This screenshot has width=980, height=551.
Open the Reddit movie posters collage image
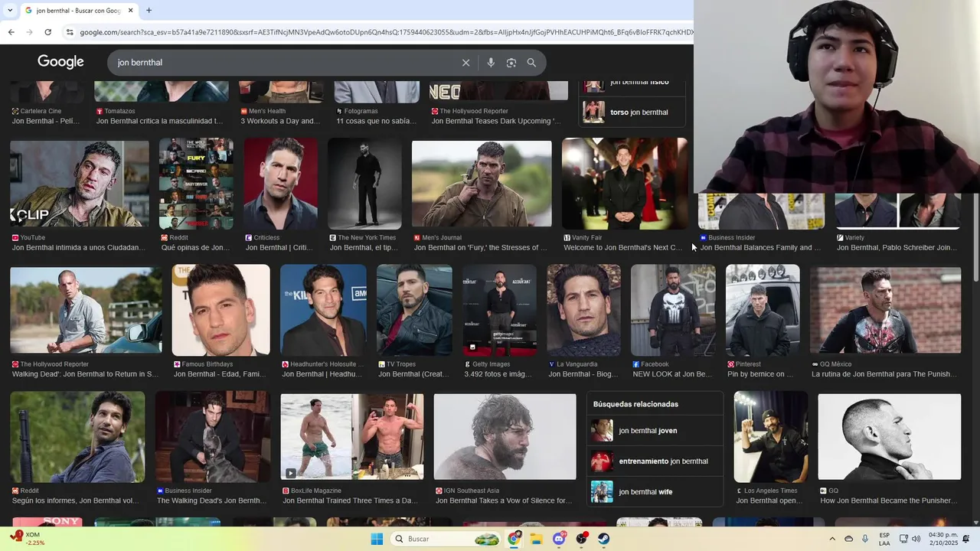[196, 184]
